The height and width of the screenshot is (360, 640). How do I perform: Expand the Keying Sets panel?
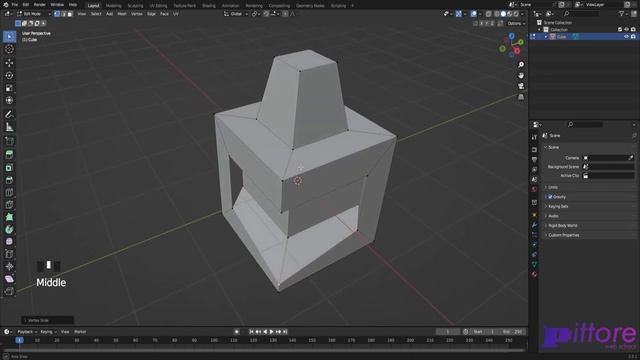coord(558,207)
